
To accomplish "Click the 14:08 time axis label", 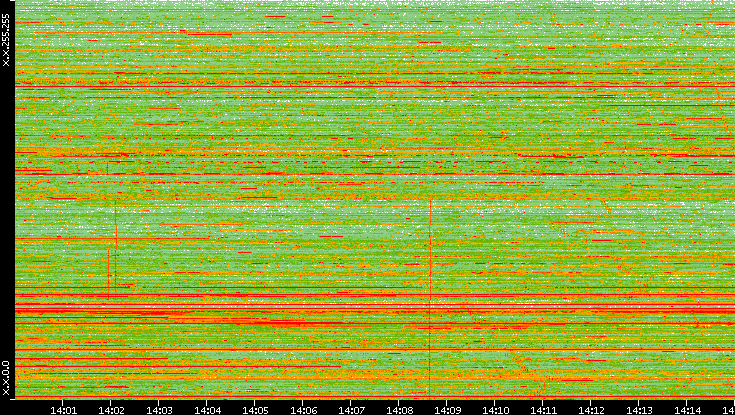I will [x=399, y=411].
